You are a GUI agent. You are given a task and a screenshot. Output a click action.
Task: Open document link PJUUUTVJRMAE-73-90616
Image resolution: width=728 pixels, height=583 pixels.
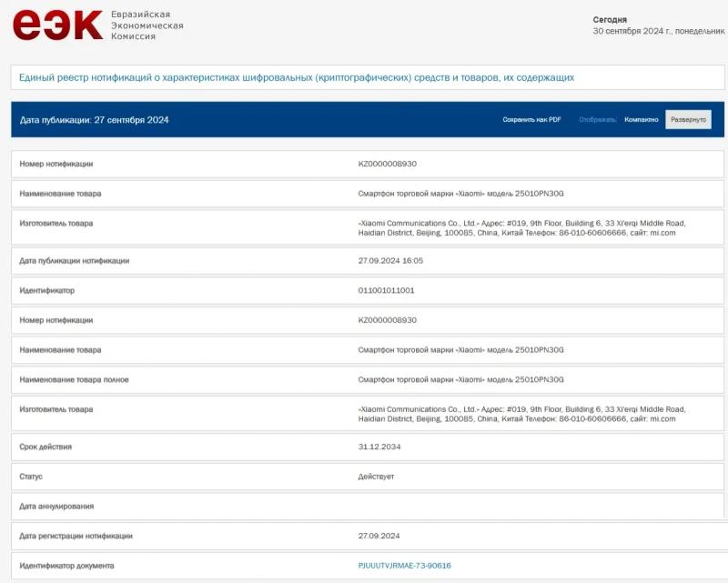(x=404, y=566)
